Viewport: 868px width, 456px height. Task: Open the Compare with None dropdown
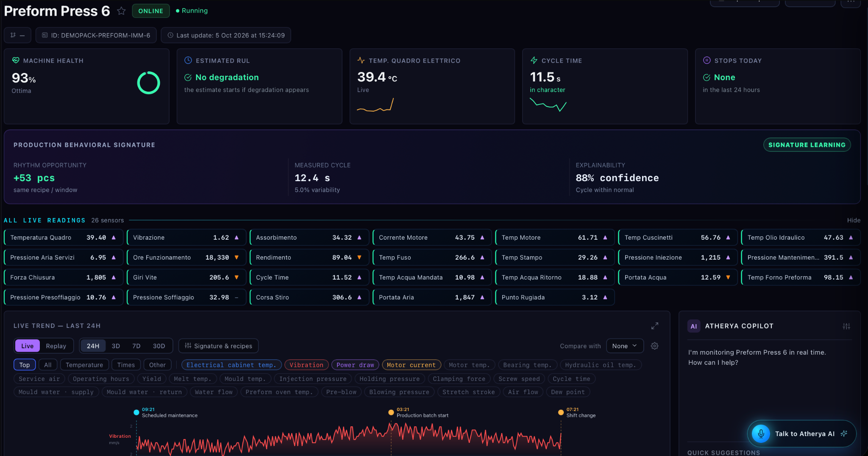coord(625,346)
